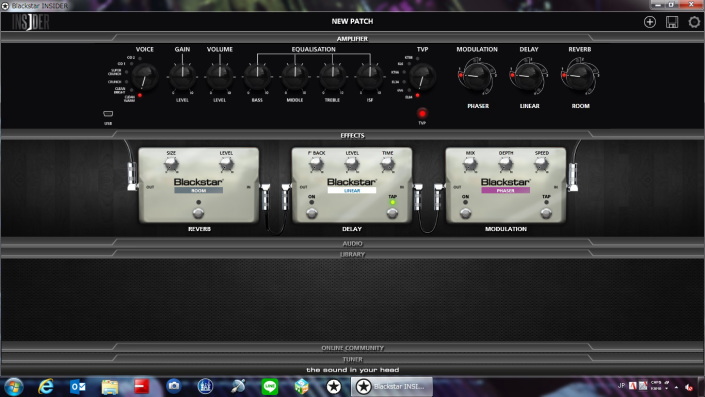Expand the TUNER section
This screenshot has width=705, height=397.
352,359
